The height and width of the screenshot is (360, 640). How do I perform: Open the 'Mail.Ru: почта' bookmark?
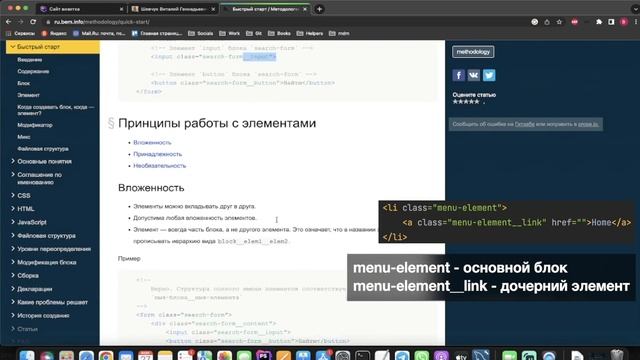(99, 33)
